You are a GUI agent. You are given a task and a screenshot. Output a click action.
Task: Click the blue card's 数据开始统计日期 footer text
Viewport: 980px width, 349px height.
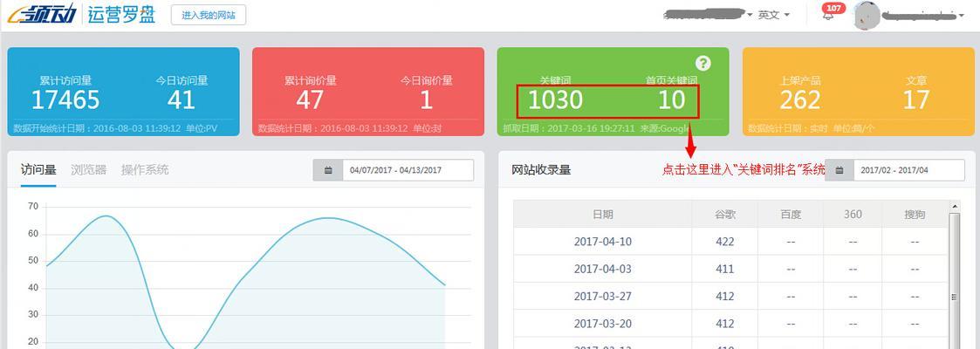click(115, 128)
